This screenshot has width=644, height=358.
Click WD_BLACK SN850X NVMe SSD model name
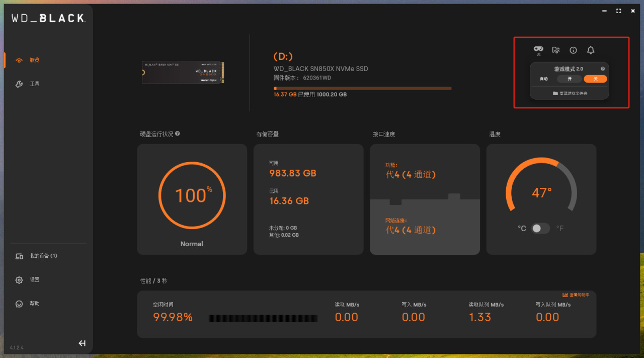[x=320, y=68]
